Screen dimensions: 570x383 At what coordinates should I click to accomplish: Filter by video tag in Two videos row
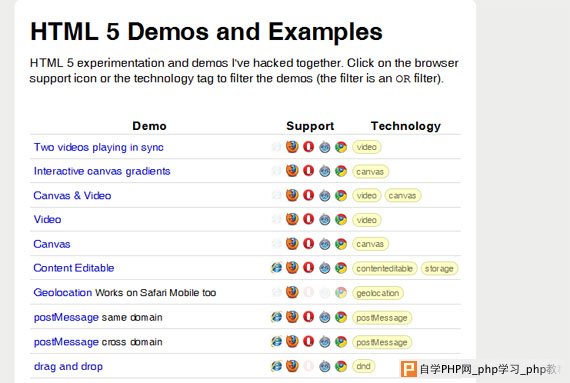366,147
